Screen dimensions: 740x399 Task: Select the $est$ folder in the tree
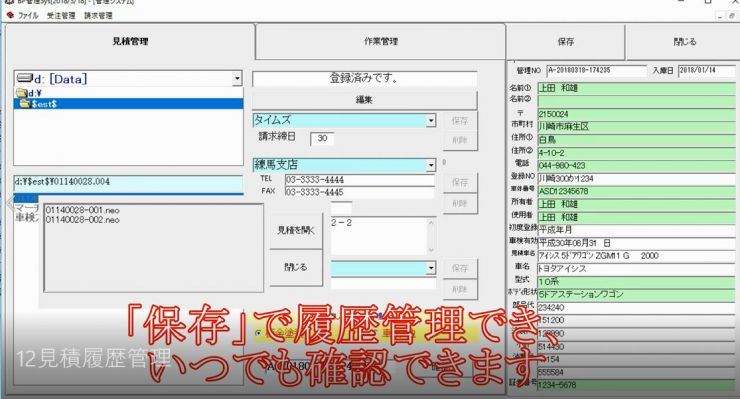tap(128, 103)
